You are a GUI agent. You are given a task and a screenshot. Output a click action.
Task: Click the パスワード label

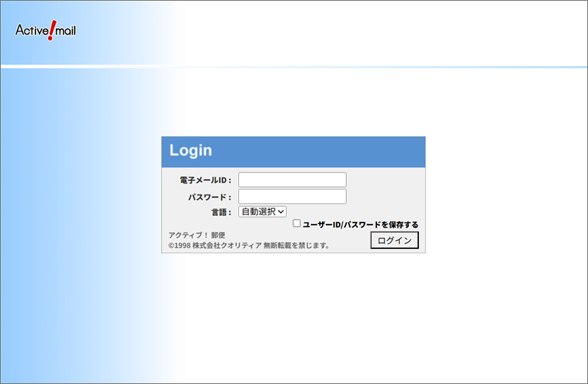point(209,197)
